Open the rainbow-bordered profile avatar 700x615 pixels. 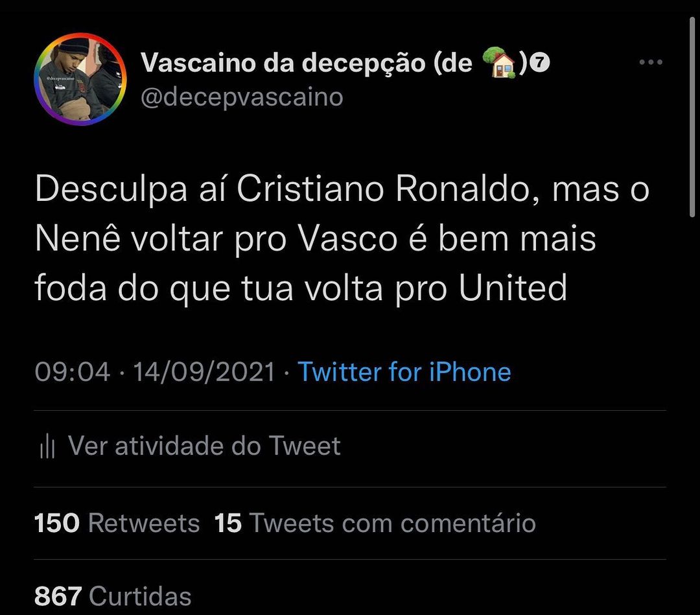(80, 79)
